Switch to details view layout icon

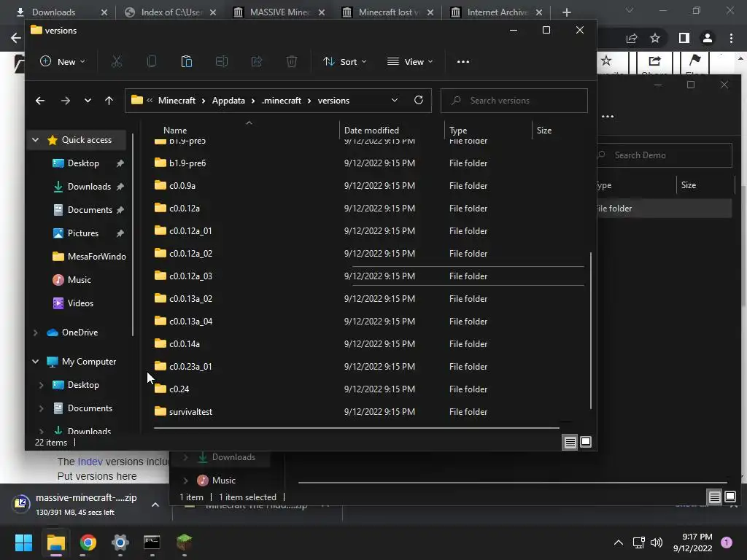(x=570, y=442)
